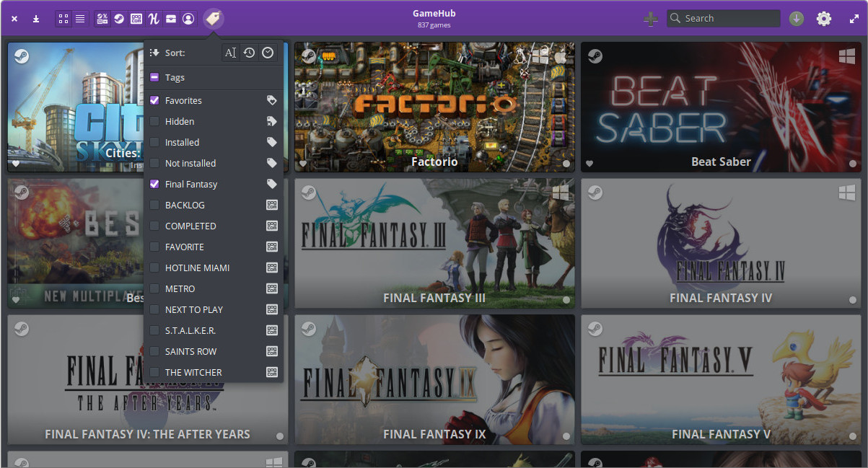Image resolution: width=868 pixels, height=468 pixels.
Task: Enable the FAVORITE tag filter
Action: (x=154, y=247)
